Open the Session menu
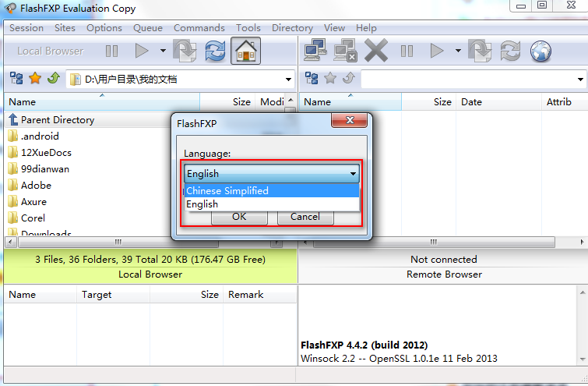This screenshot has height=386, width=588. (26, 28)
